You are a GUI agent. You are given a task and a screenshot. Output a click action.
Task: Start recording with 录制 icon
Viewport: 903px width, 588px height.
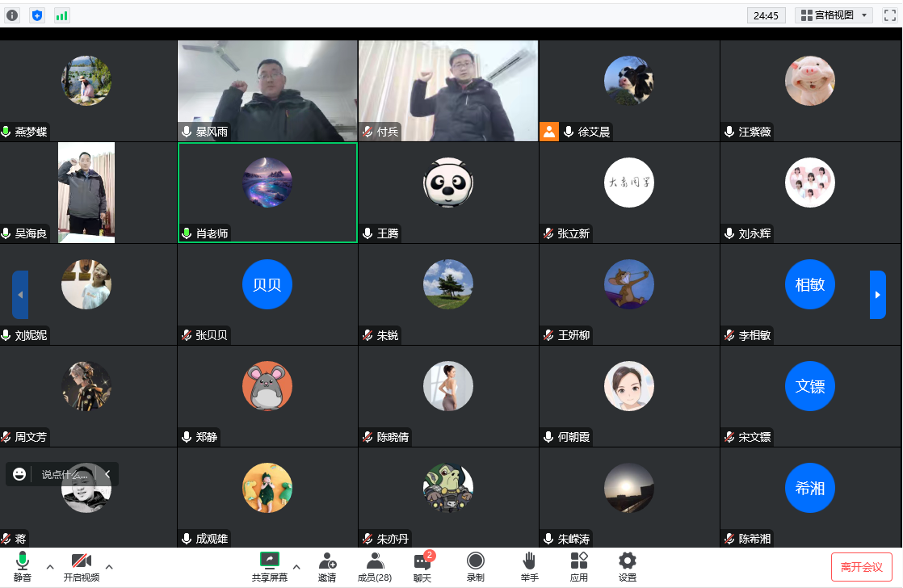pos(476,566)
